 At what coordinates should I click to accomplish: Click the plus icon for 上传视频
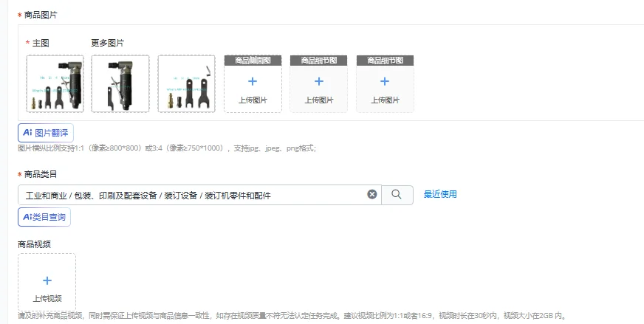click(x=47, y=280)
